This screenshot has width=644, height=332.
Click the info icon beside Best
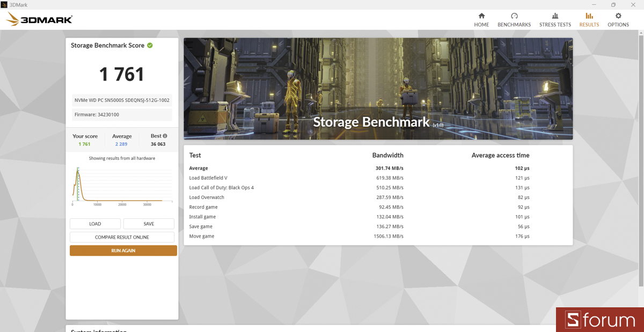click(x=165, y=136)
